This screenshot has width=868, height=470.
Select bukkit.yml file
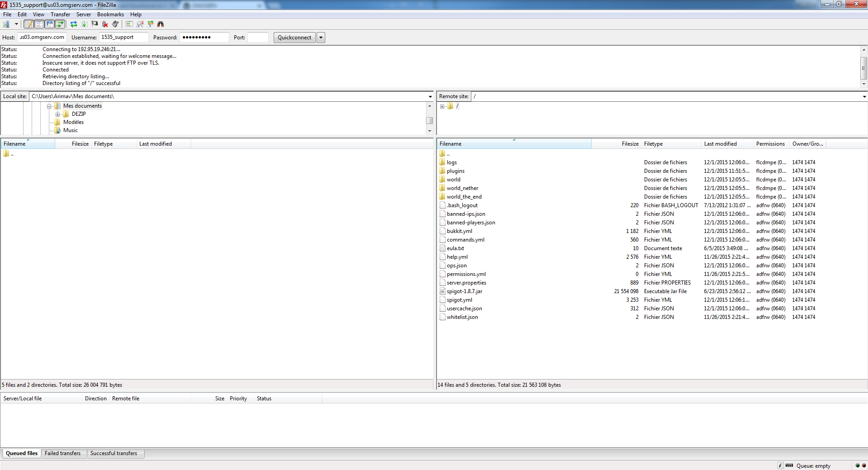click(459, 231)
